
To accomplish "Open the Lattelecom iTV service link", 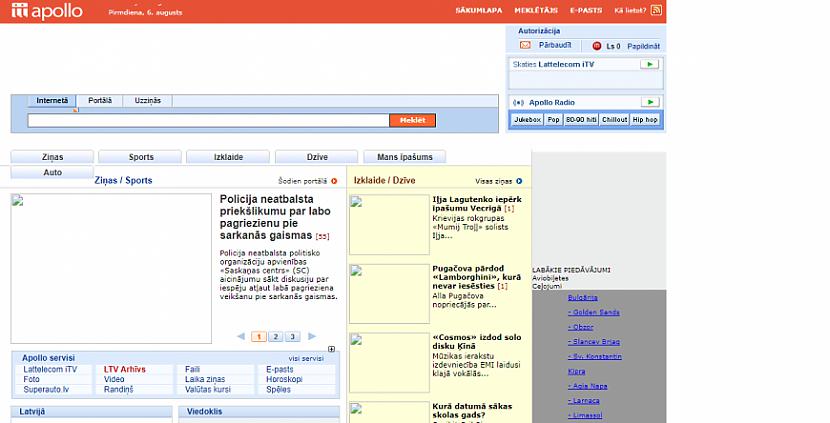I will [x=50, y=369].
